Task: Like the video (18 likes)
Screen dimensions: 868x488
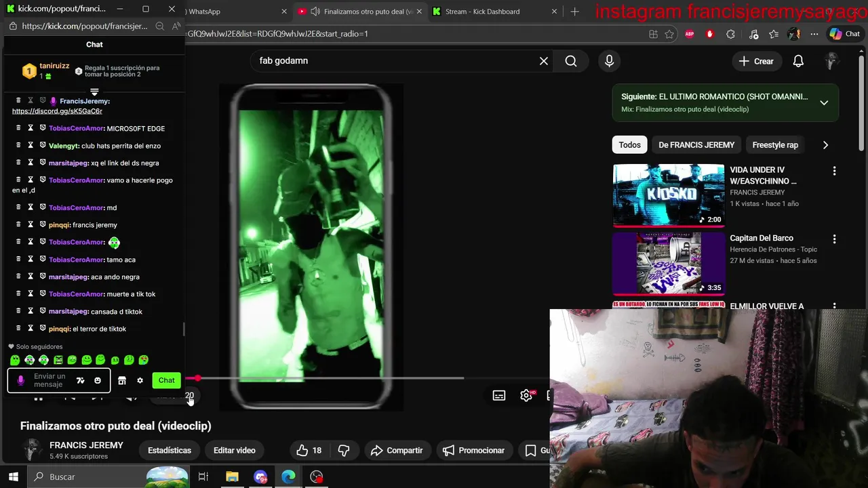Action: pos(309,450)
